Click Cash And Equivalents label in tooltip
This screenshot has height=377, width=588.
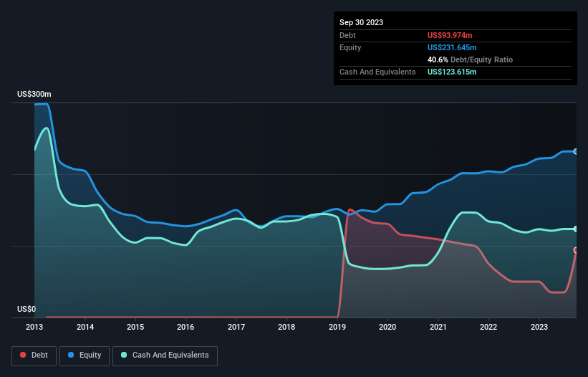click(x=377, y=72)
